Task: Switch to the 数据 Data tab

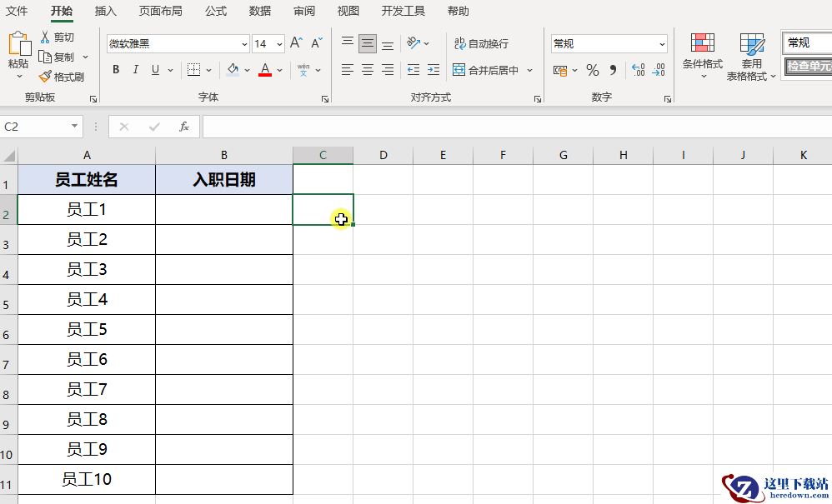Action: pos(259,11)
